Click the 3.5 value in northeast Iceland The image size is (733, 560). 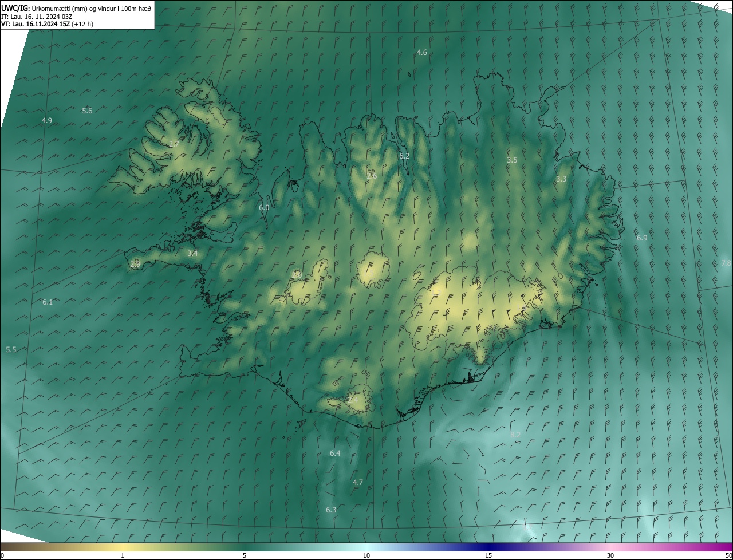512,160
